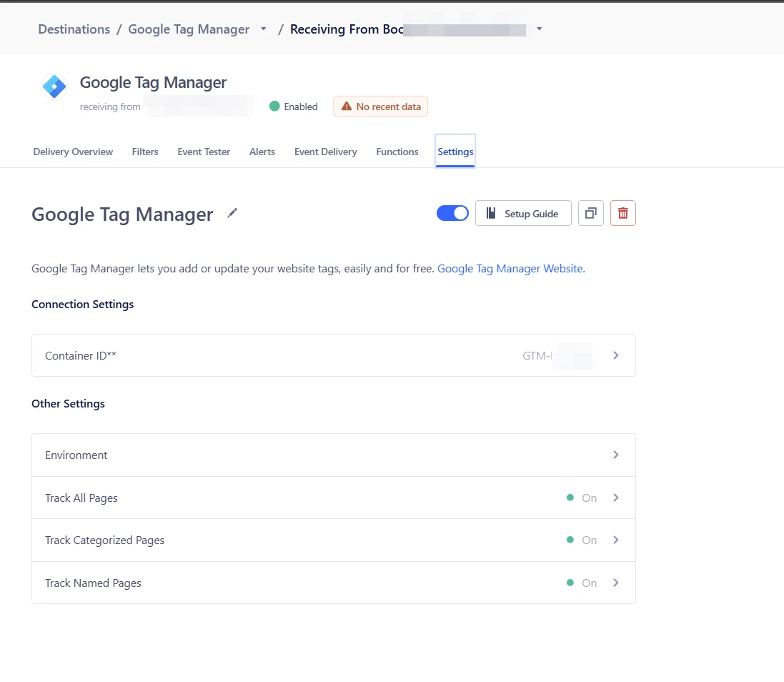The height and width of the screenshot is (682, 784).
Task: Open dropdown next to Google Tag Manager breadcrumb
Action: 264,29
